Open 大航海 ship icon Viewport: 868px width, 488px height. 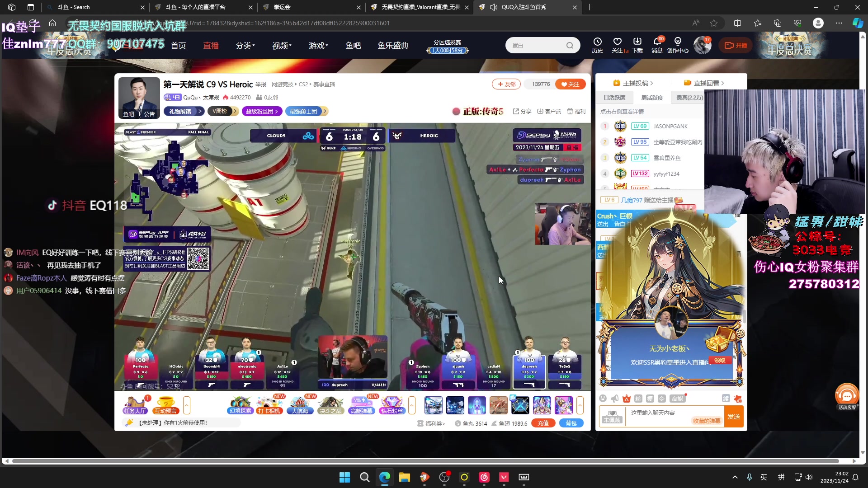click(x=300, y=405)
